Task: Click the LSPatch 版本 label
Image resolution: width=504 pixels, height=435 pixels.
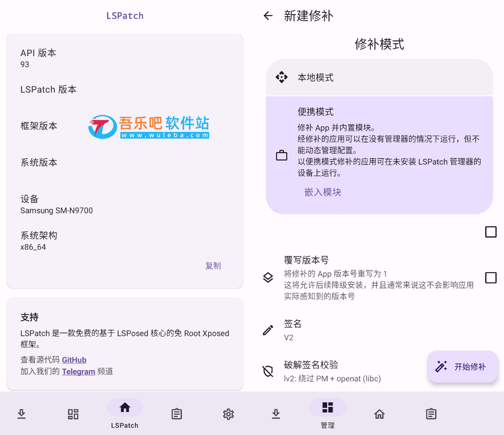Action: [x=49, y=90]
